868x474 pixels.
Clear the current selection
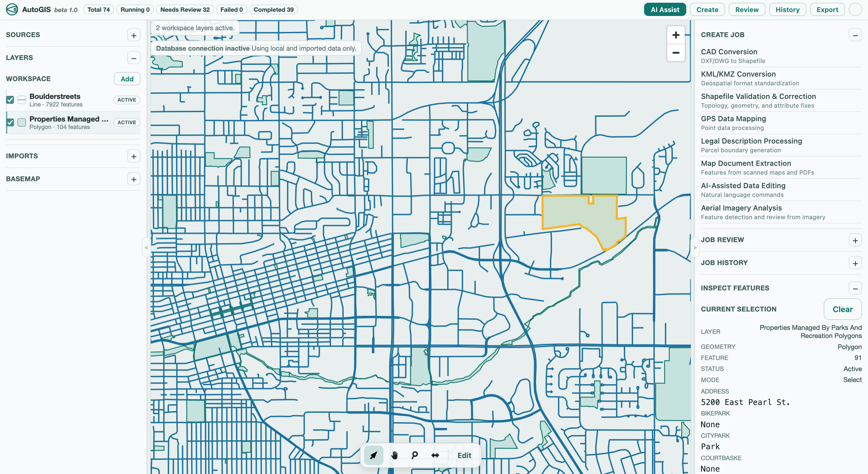tap(842, 309)
